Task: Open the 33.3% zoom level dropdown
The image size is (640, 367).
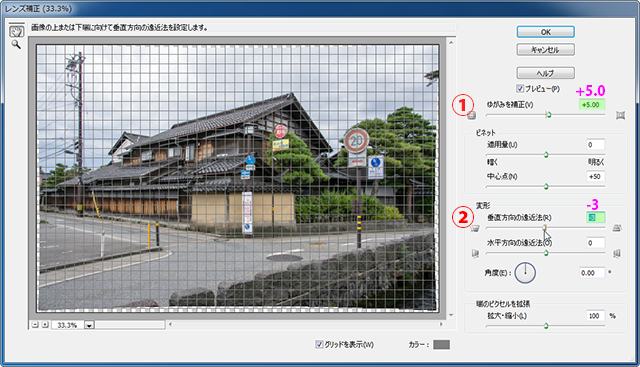Action: coord(89,325)
